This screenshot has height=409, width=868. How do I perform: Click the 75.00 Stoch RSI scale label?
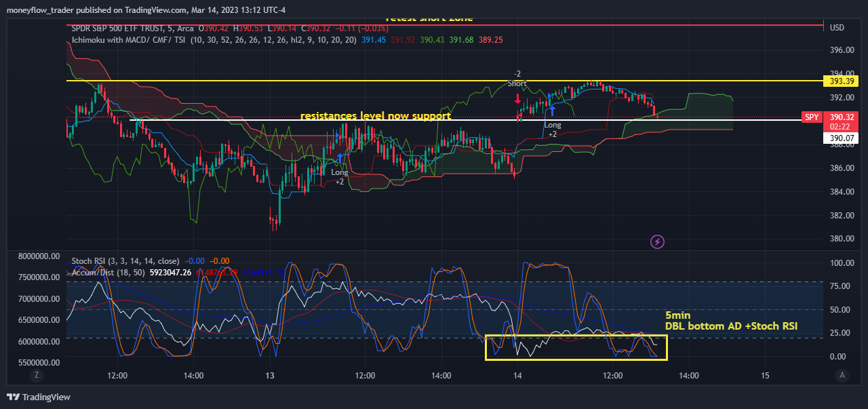[841, 286]
